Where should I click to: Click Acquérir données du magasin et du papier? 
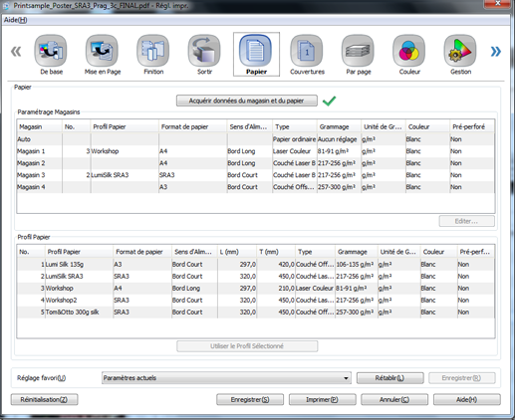(247, 101)
